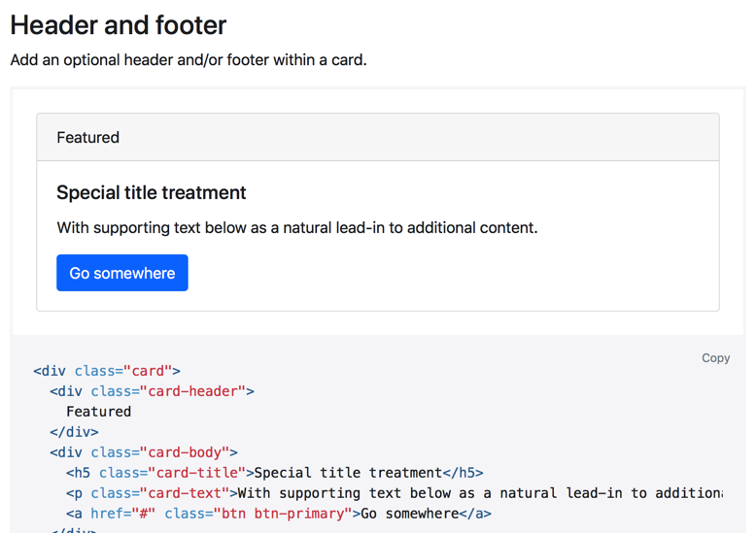Click the closing </a> tag in the code
Screen dimensions: 756x533
tap(475, 514)
